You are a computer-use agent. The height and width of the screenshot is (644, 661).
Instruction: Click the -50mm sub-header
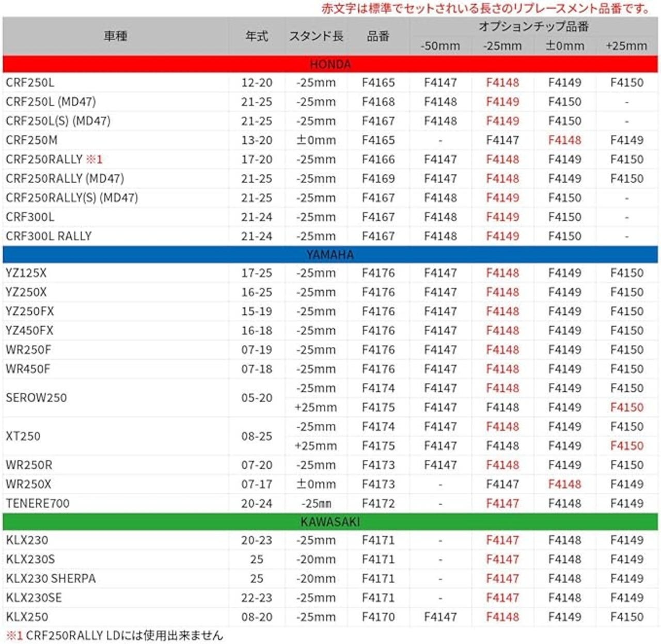point(440,45)
